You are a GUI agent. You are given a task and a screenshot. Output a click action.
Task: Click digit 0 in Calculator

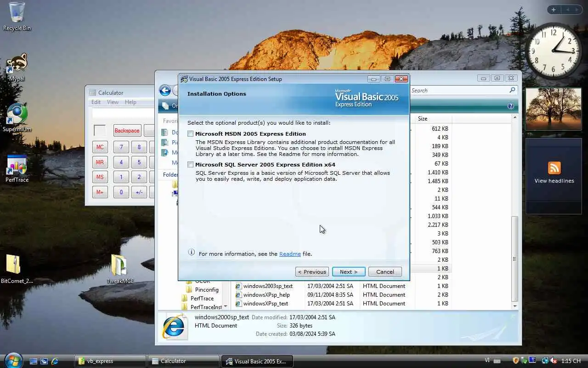(121, 192)
